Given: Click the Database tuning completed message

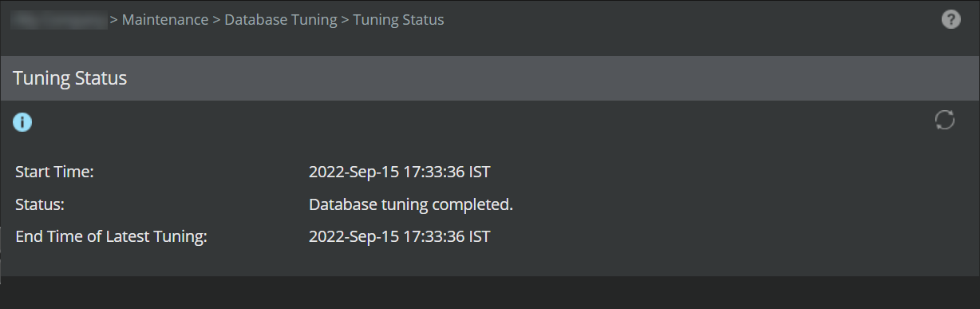Looking at the screenshot, I should tap(410, 205).
